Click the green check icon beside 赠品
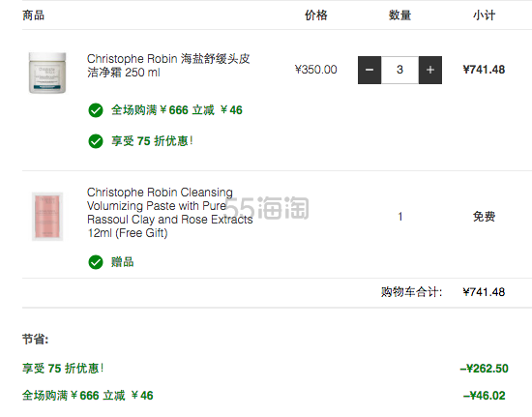 pyautogui.click(x=96, y=262)
